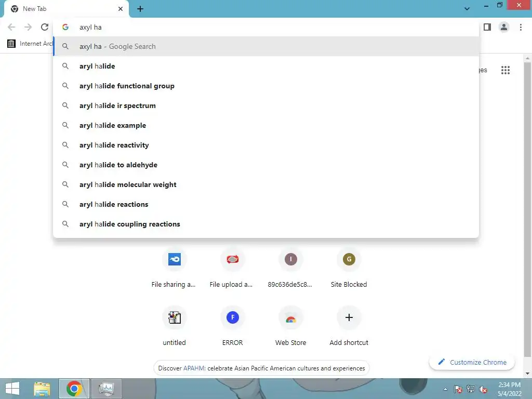Choose 'aryl halide reactivity' suggestion

pyautogui.click(x=266, y=145)
